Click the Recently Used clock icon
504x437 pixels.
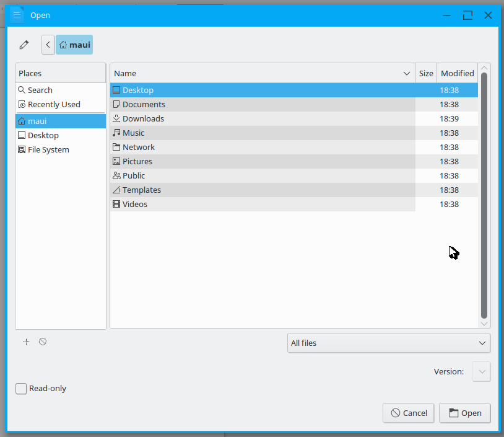pos(22,104)
